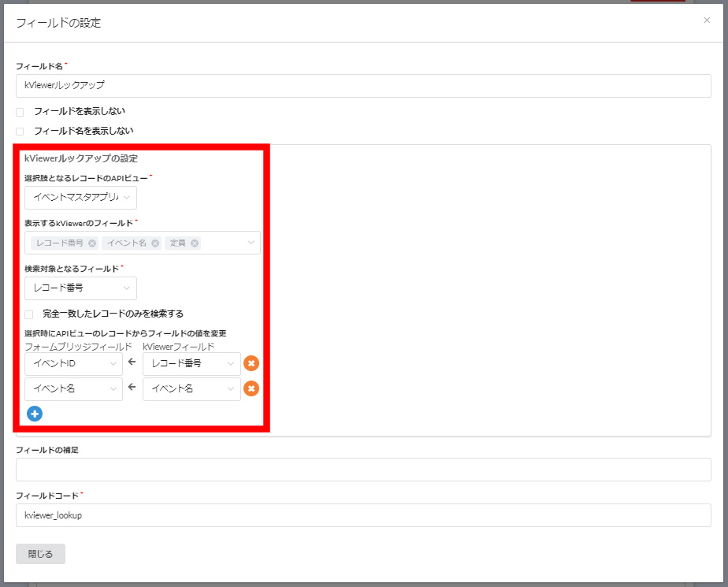
Task: Click the フィールドの補足 input field
Action: point(363,470)
